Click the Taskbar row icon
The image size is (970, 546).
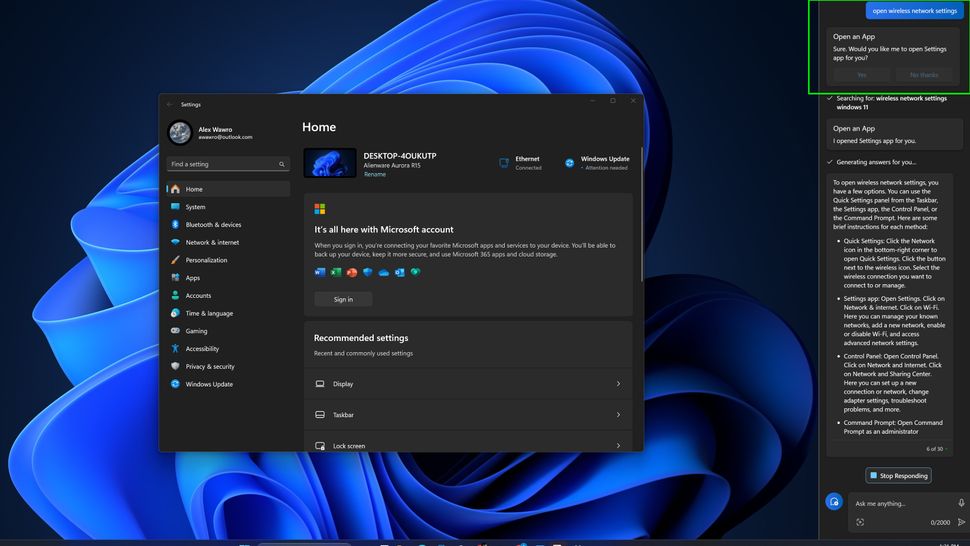point(320,415)
